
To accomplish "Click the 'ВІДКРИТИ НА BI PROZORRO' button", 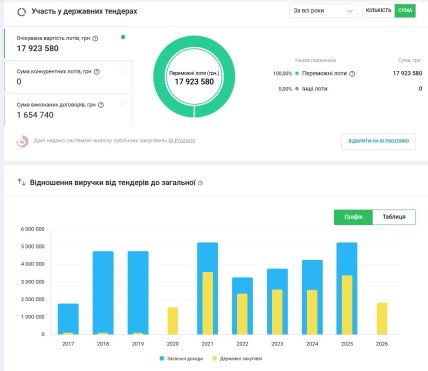I will (378, 141).
